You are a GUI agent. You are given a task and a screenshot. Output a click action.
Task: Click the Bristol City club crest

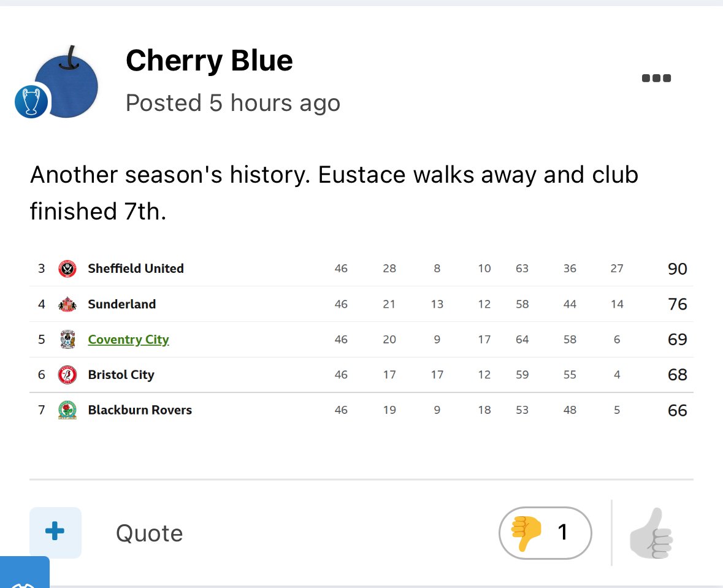coord(67,375)
